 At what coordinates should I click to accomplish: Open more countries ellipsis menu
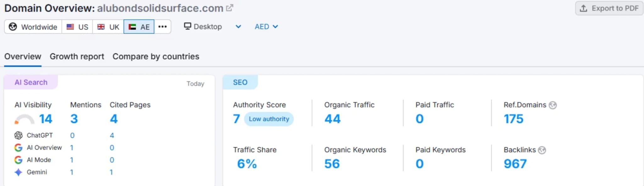163,27
